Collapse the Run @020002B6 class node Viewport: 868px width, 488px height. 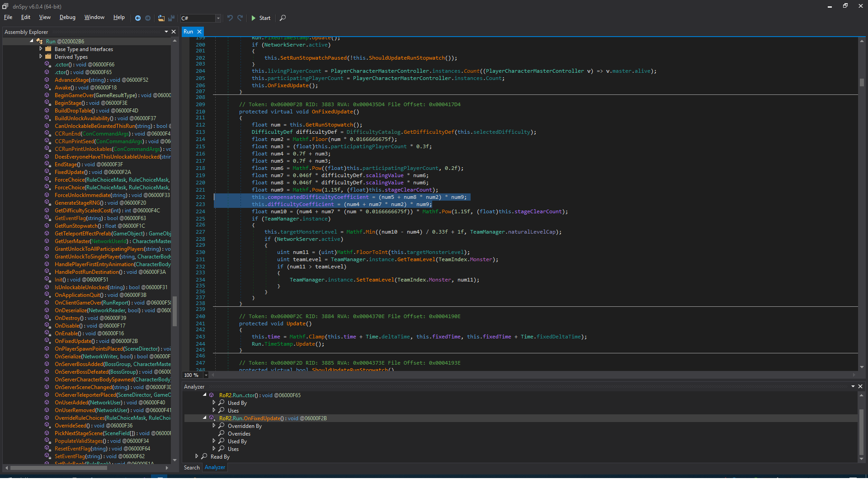[x=32, y=41]
